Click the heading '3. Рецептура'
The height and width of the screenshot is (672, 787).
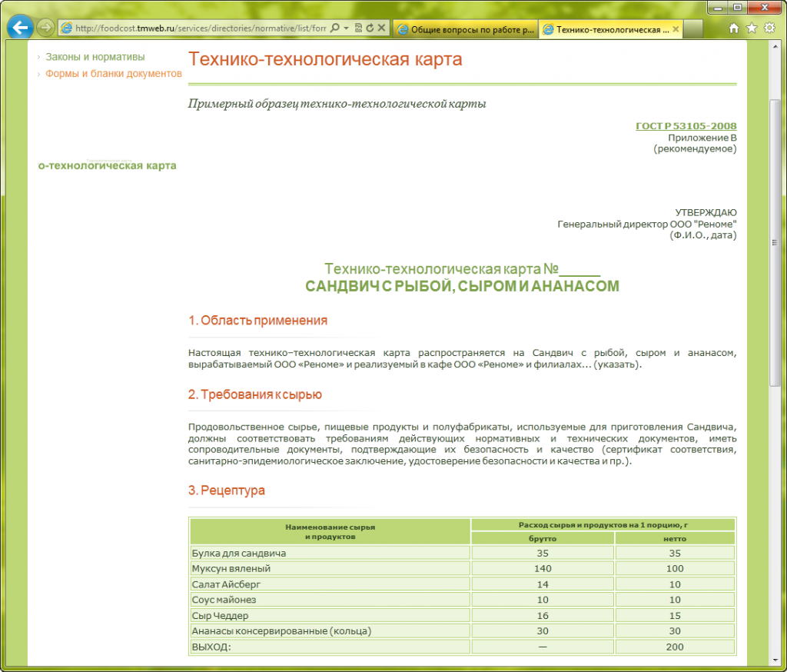pyautogui.click(x=227, y=491)
